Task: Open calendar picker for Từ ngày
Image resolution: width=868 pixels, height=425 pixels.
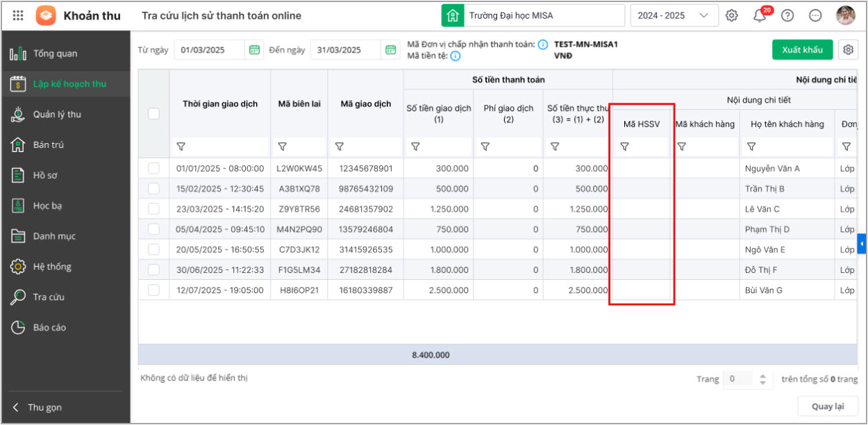Action: tap(254, 50)
